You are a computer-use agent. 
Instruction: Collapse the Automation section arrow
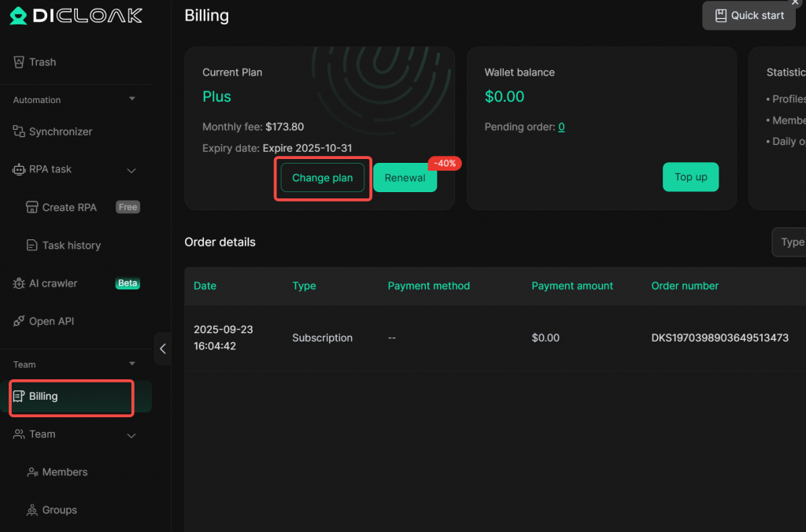(131, 99)
